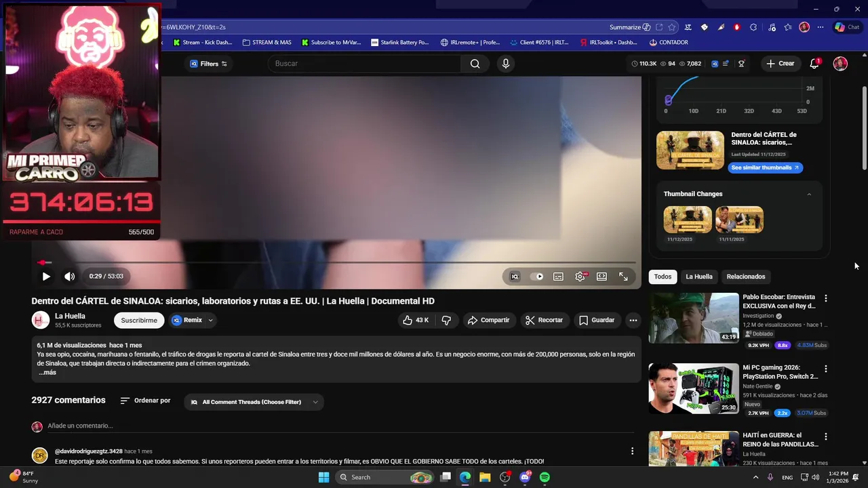This screenshot has width=868, height=488.
Task: Select thumbnail dated 11/12/2025
Action: 688,220
